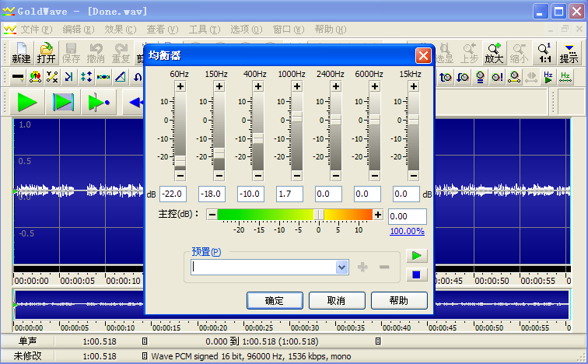Click the 400Hz dB value field
The height and width of the screenshot is (364, 588).
pos(250,194)
